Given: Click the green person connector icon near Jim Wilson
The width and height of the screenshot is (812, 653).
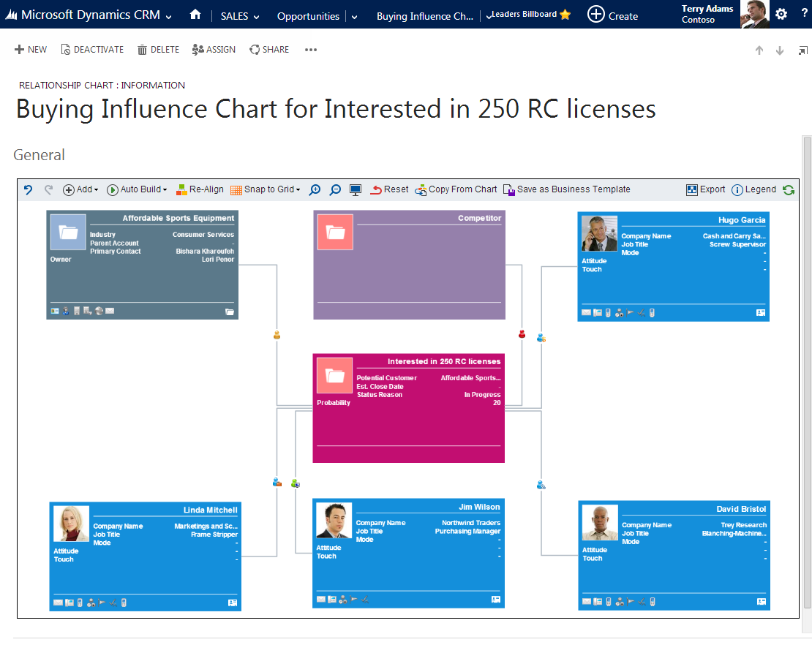Looking at the screenshot, I should coord(296,483).
